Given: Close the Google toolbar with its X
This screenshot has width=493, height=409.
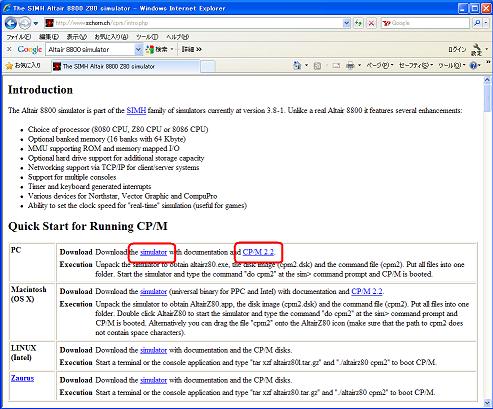Looking at the screenshot, I should 9,49.
